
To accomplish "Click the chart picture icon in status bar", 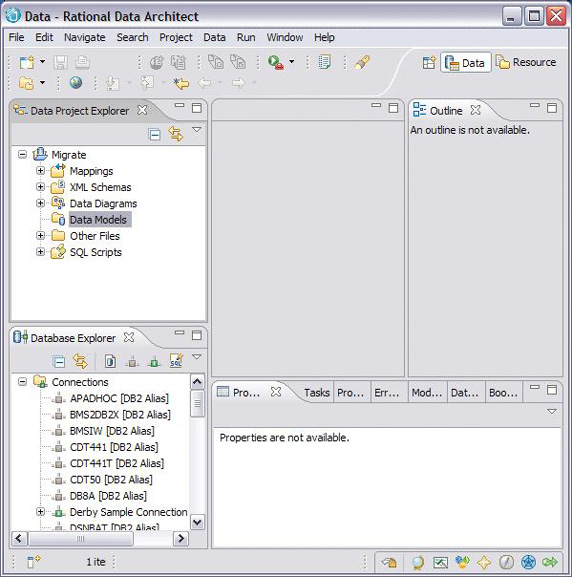I will coord(440,562).
